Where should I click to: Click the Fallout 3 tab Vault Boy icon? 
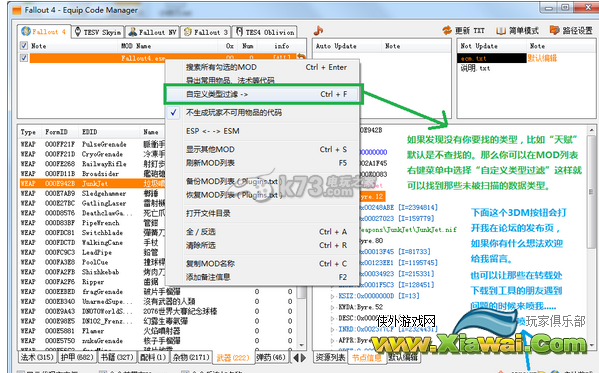tap(188, 32)
